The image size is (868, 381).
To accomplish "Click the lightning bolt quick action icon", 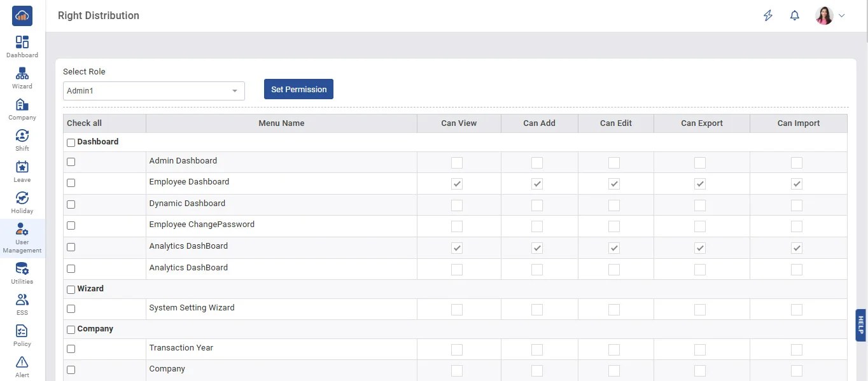I will (x=768, y=16).
